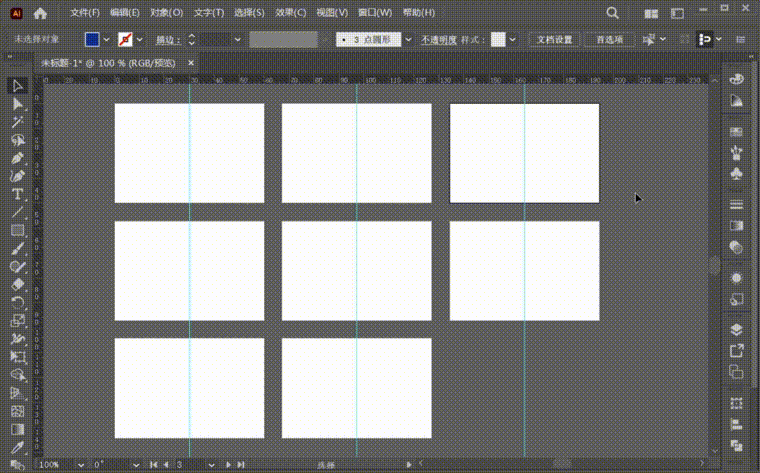Click the 描边 label link
This screenshot has width=760, height=473.
click(168, 40)
